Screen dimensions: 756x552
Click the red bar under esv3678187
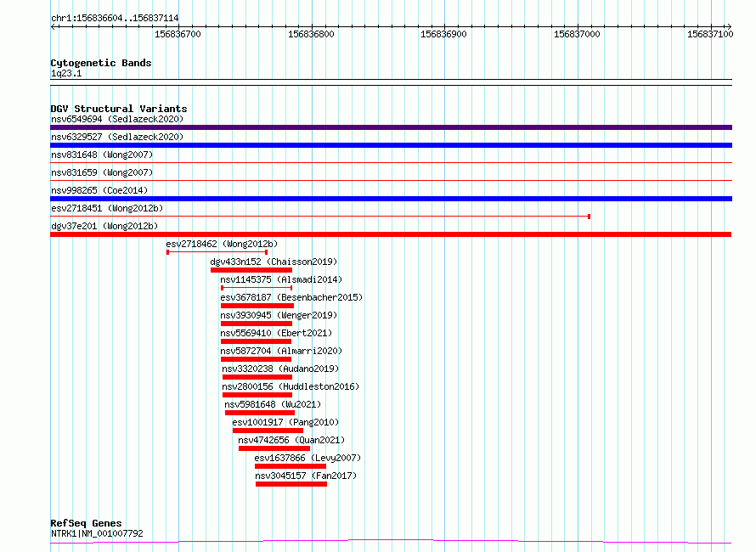[257, 306]
